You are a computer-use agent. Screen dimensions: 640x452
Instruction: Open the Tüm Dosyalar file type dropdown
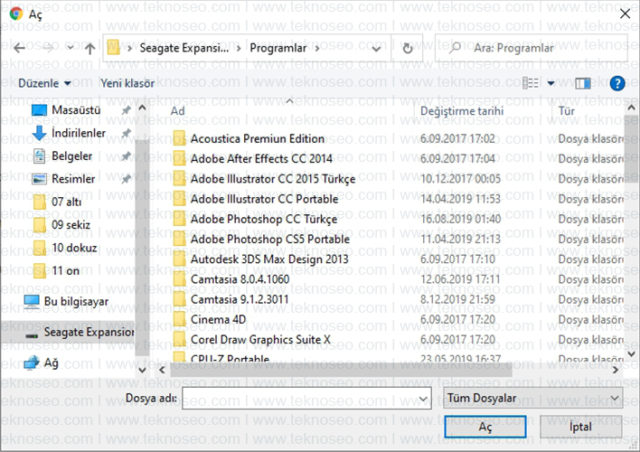tap(533, 398)
